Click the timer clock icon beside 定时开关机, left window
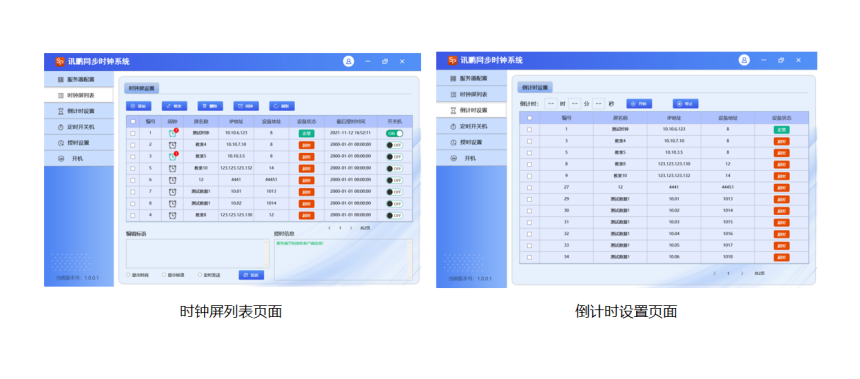 pos(61,127)
